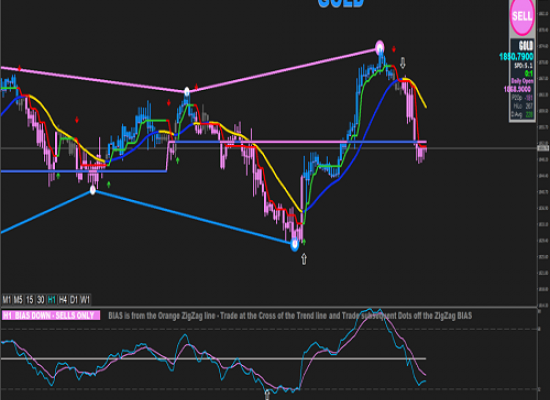This screenshot has width=550, height=400.
Task: Switch to the M1 timeframe
Action: (7, 300)
